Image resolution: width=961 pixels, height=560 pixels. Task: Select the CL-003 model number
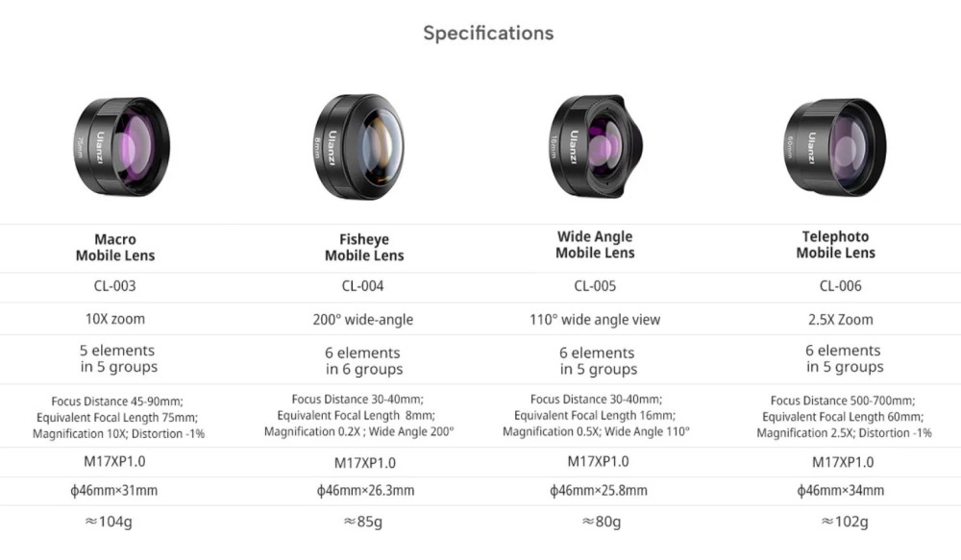coord(114,286)
